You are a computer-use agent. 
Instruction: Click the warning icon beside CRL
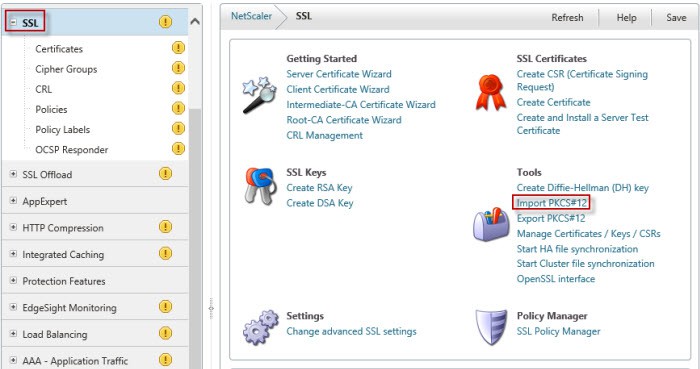point(178,88)
